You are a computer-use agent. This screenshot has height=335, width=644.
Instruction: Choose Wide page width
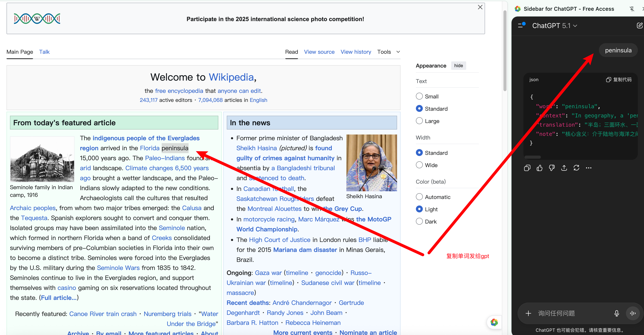[419, 165]
